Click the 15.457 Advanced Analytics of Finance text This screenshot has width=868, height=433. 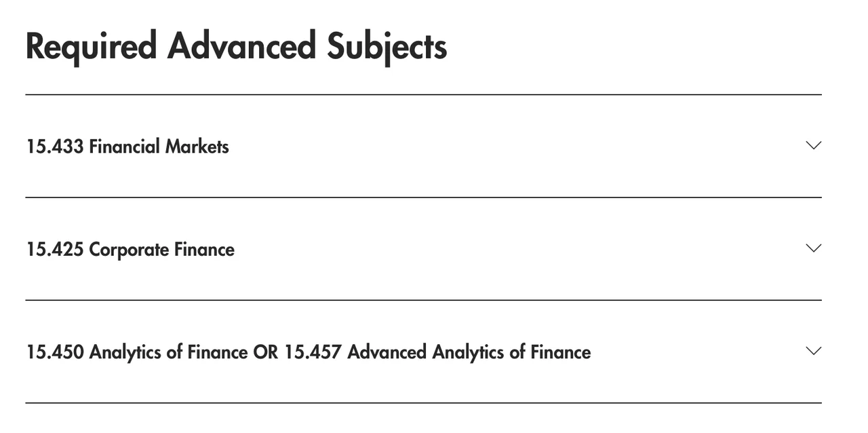pyautogui.click(x=437, y=352)
